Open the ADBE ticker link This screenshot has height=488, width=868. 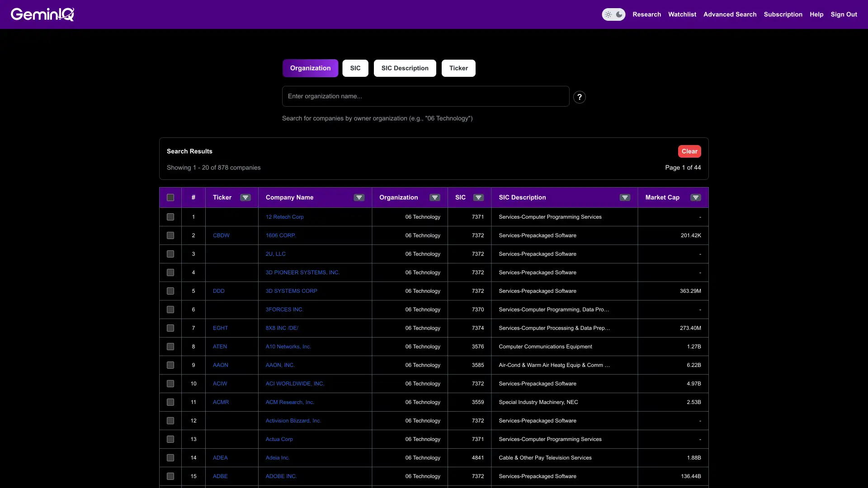220,476
